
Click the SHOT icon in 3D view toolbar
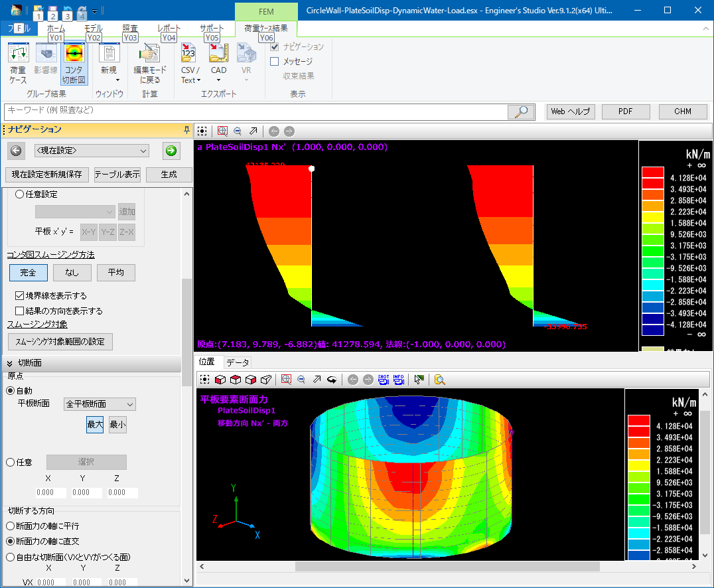(x=384, y=380)
